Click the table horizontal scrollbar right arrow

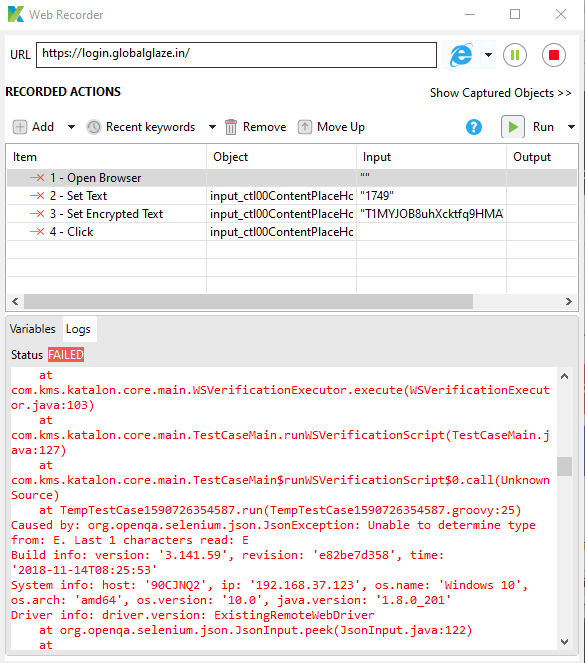569,301
